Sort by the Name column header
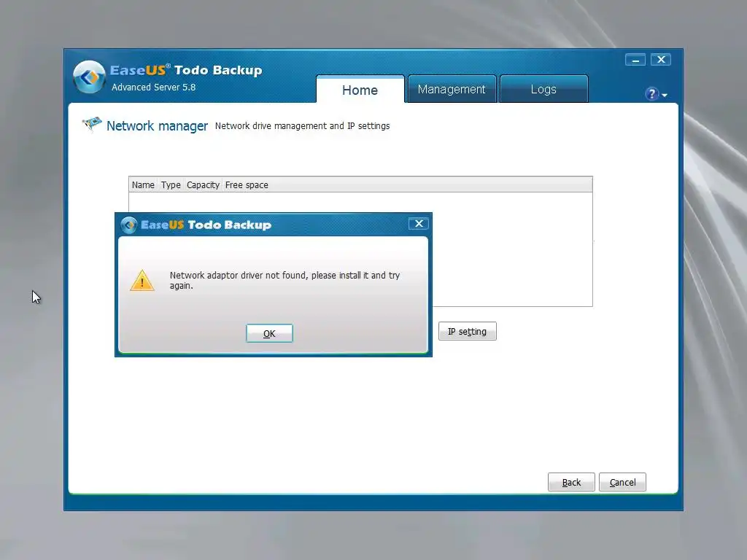The height and width of the screenshot is (560, 747). point(143,184)
